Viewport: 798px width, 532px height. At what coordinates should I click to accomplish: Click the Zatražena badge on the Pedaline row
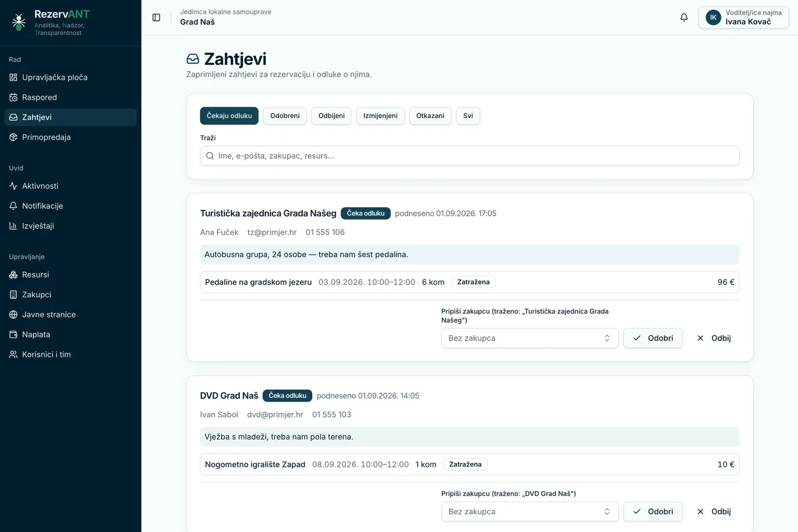473,282
